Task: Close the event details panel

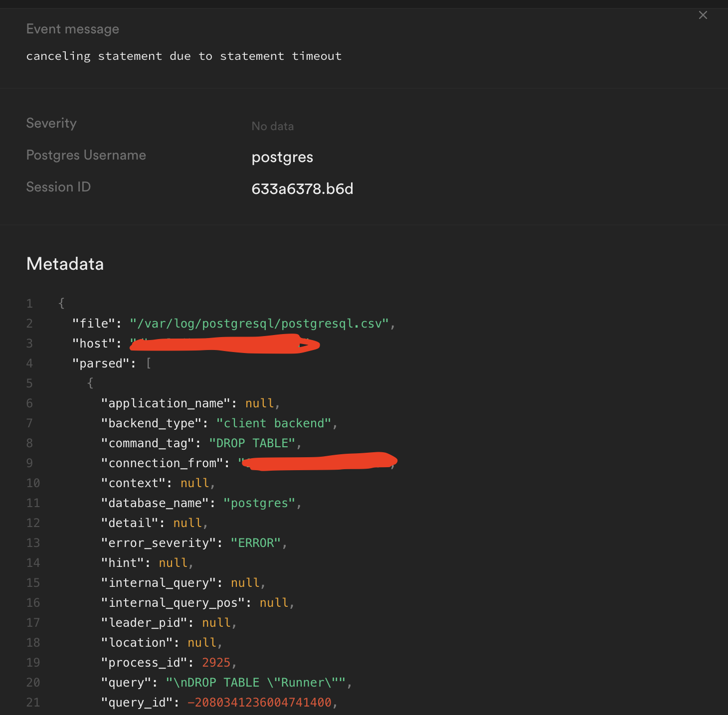Action: point(703,15)
